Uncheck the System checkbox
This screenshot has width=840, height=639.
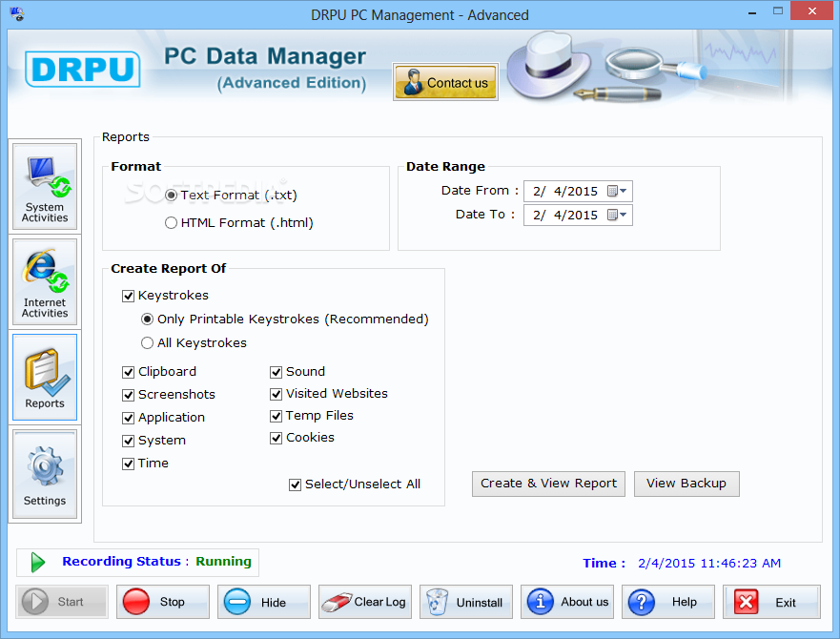click(128, 441)
